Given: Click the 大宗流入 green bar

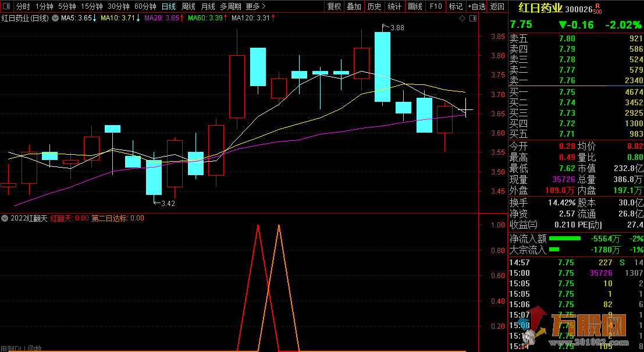Looking at the screenshot, I should (554, 250).
